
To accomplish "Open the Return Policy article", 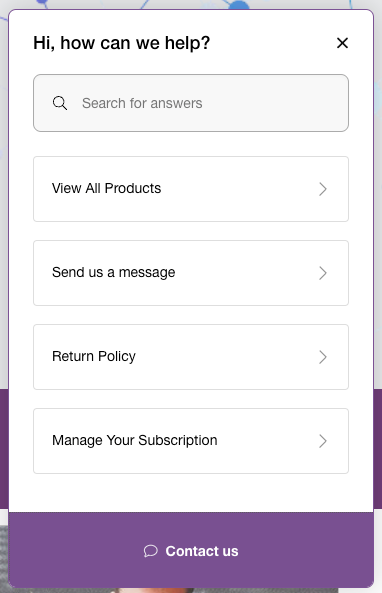I will (x=191, y=357).
